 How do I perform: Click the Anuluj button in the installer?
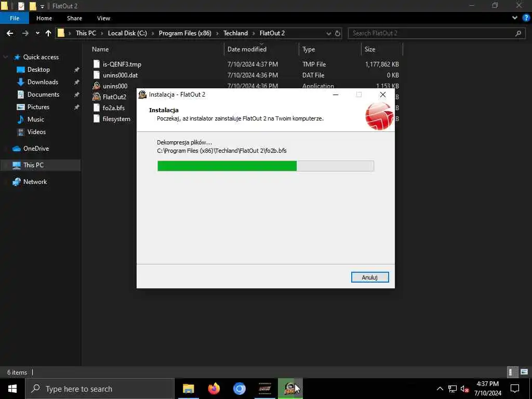370,277
